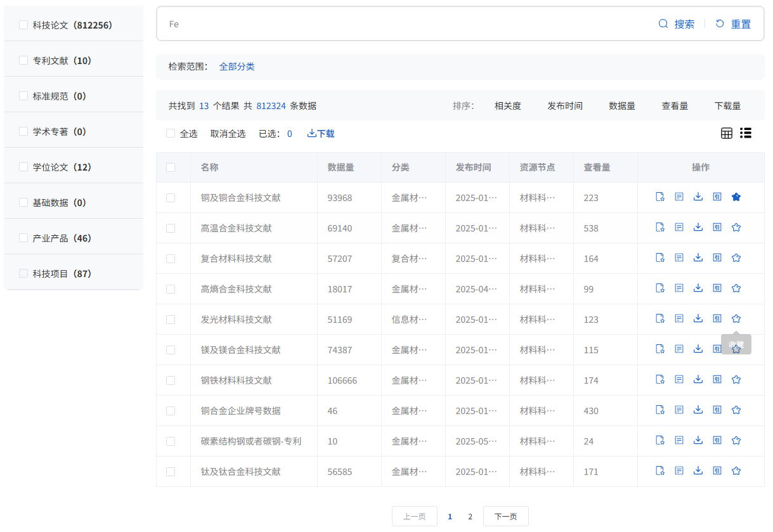Favorite 发光材料科技文献 using star icon
This screenshot has width=773, height=532.
[736, 319]
